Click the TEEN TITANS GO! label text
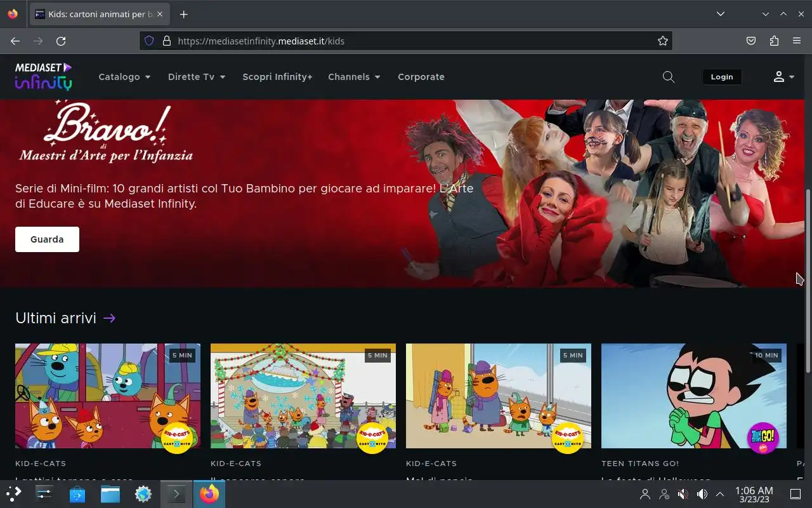 pyautogui.click(x=640, y=464)
